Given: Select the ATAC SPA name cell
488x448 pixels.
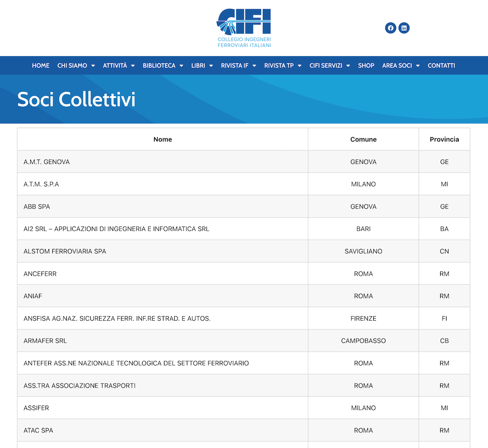Looking at the screenshot, I should (163, 430).
